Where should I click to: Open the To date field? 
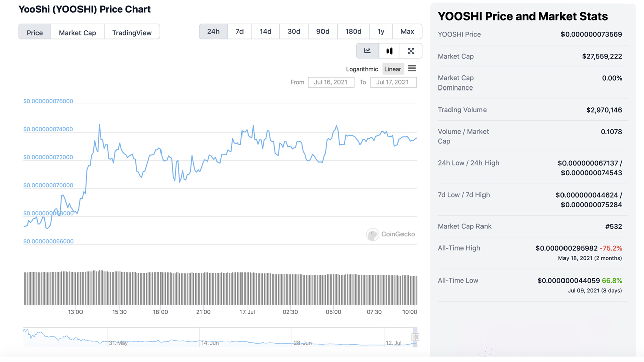point(393,82)
